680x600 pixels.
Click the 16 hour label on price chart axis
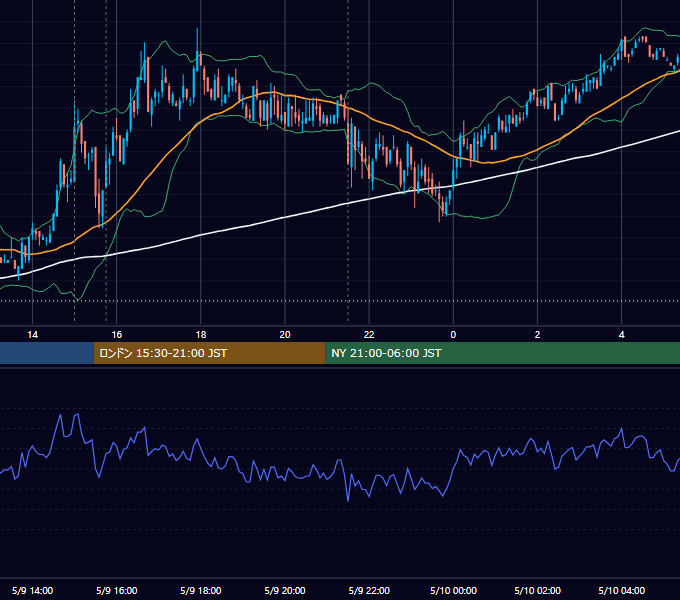coord(117,335)
